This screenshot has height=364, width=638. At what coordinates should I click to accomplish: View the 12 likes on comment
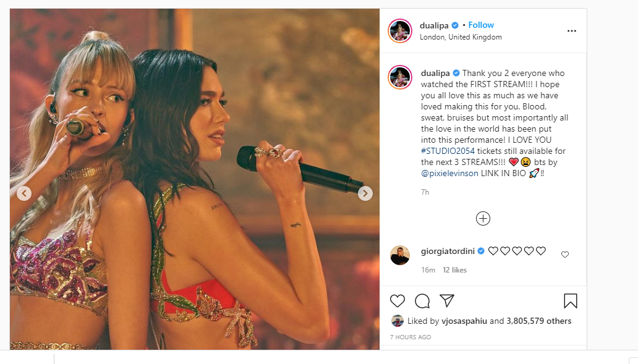pyautogui.click(x=454, y=270)
